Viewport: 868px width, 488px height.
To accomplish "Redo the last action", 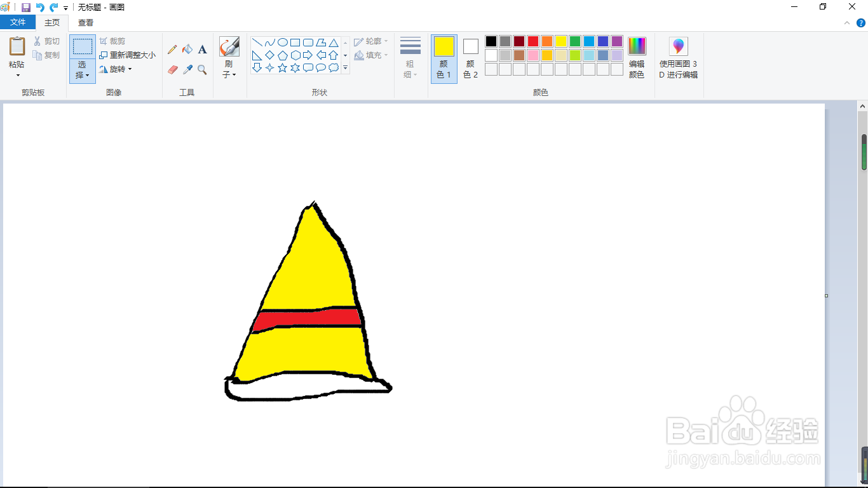I will point(54,7).
